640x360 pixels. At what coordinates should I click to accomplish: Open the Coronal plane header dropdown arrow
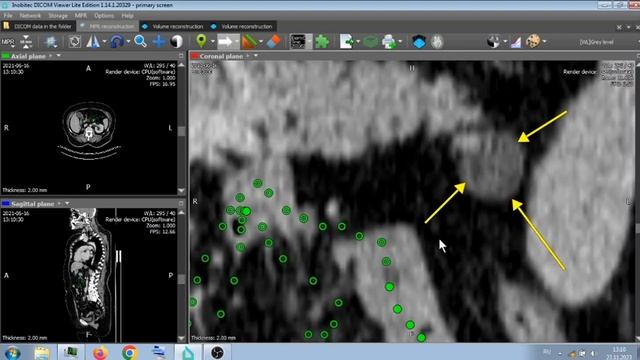coord(256,56)
